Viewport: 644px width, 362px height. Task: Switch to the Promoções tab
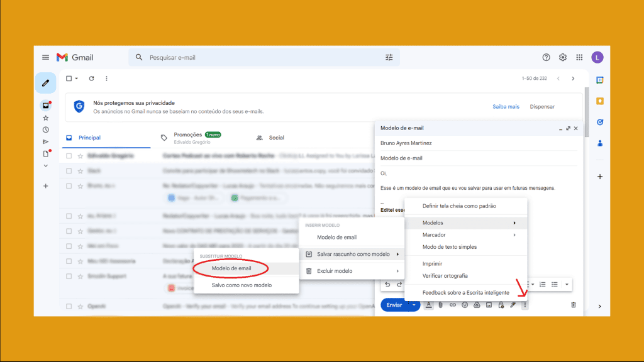(x=186, y=134)
